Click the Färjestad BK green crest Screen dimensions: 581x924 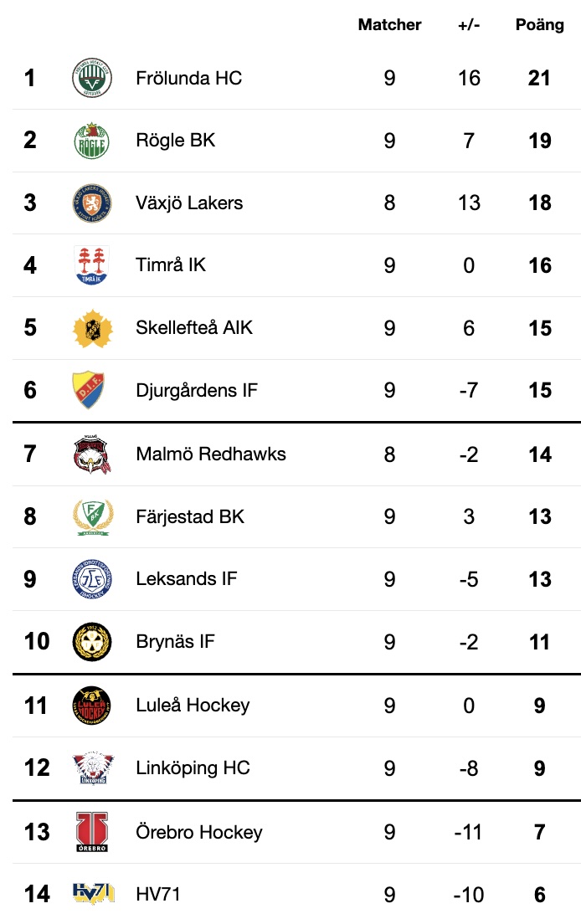(x=93, y=516)
